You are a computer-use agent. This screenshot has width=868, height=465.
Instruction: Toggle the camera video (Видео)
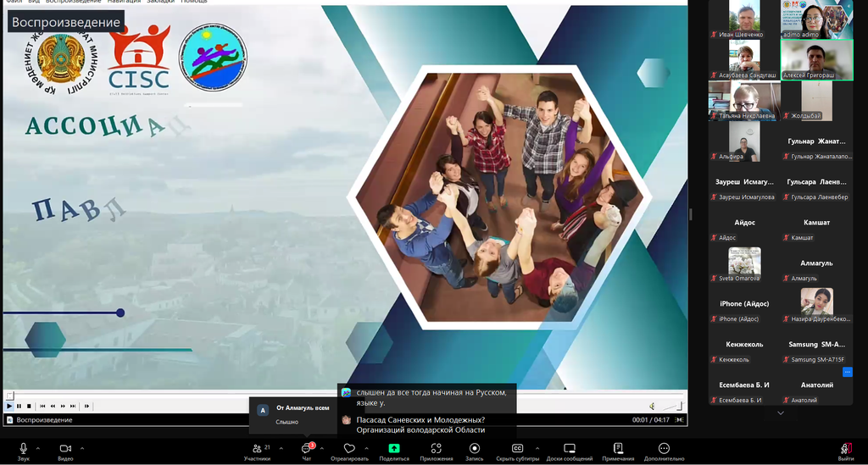pos(65,451)
